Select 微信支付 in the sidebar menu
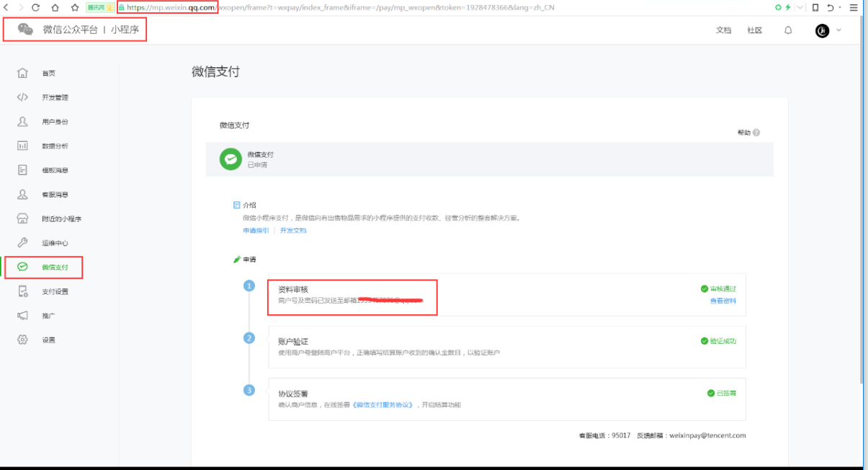 [x=55, y=267]
